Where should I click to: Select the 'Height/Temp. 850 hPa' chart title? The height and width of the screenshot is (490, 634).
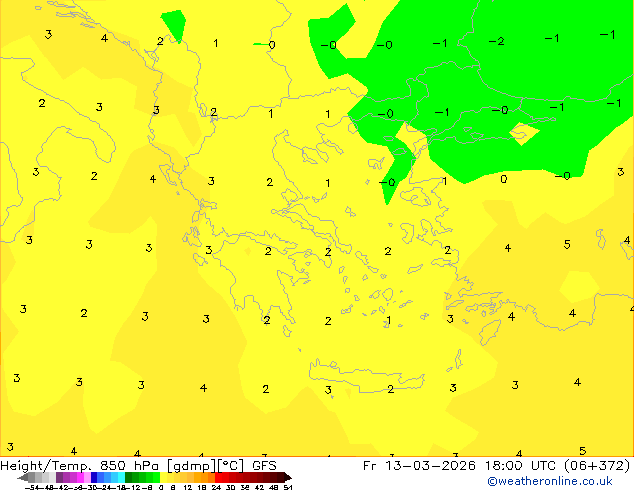coord(80,466)
